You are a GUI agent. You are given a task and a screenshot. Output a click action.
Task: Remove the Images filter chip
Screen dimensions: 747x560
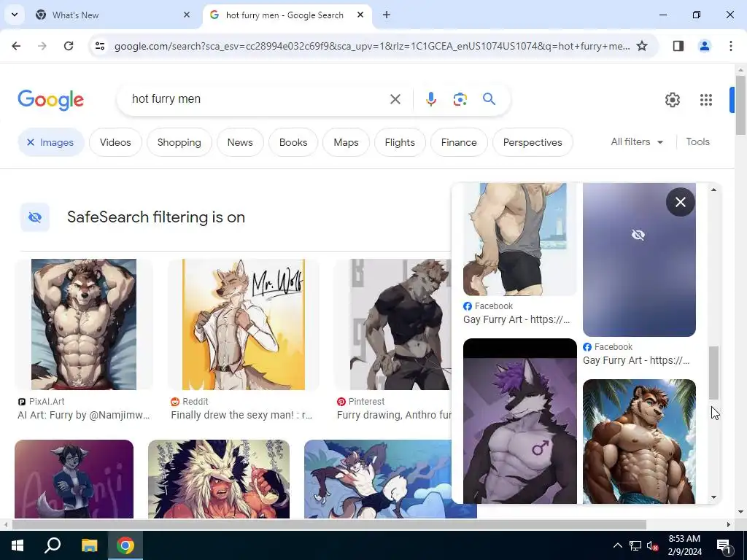click(x=51, y=142)
